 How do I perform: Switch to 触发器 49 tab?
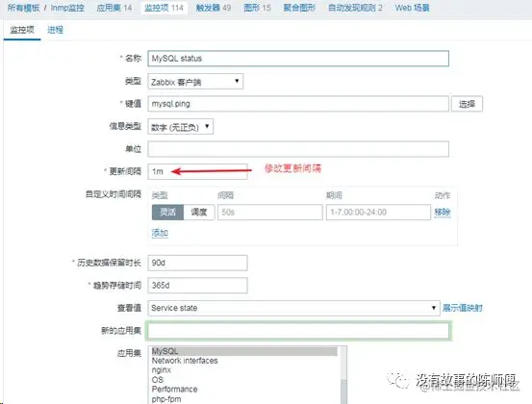point(214,8)
